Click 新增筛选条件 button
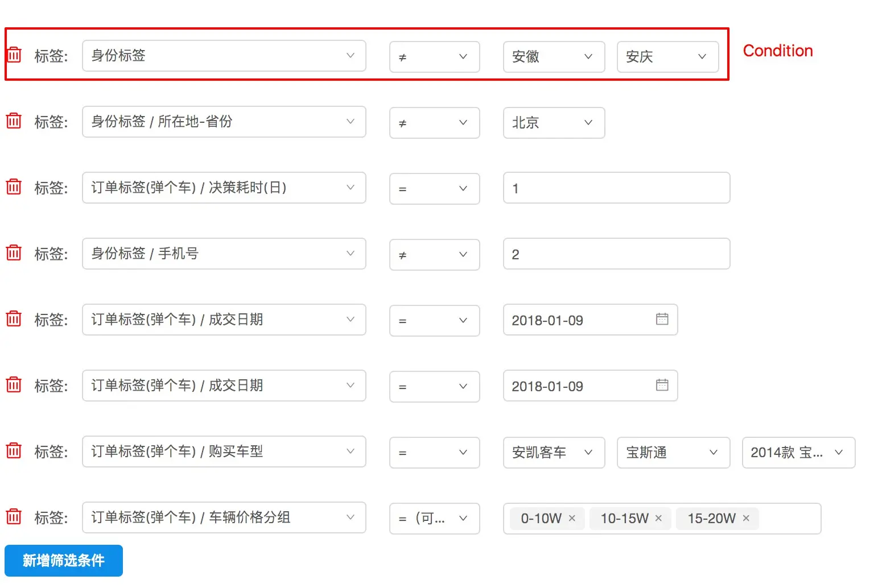 click(x=64, y=561)
